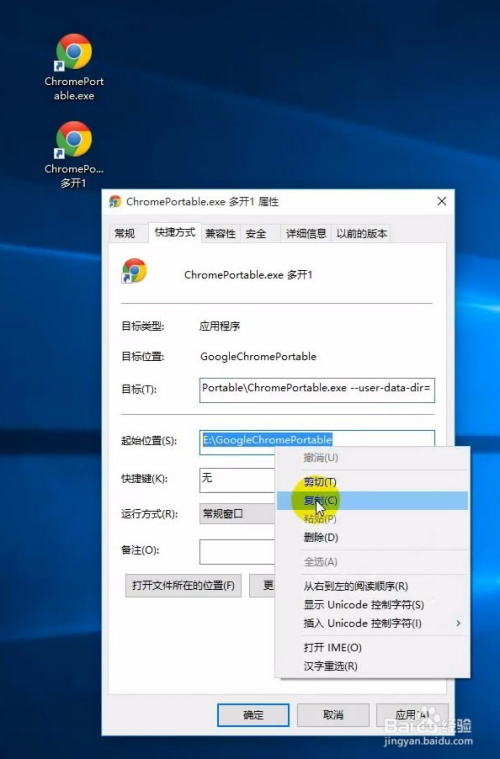Click the ChromePortable.exe 多开1 name label
The height and width of the screenshot is (759, 500).
(248, 275)
